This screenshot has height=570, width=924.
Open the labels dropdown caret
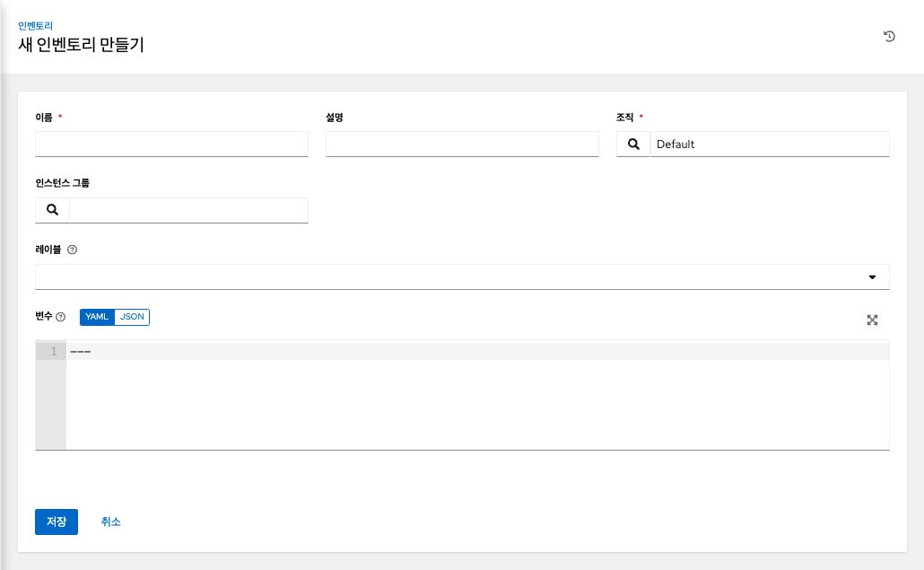click(x=871, y=276)
